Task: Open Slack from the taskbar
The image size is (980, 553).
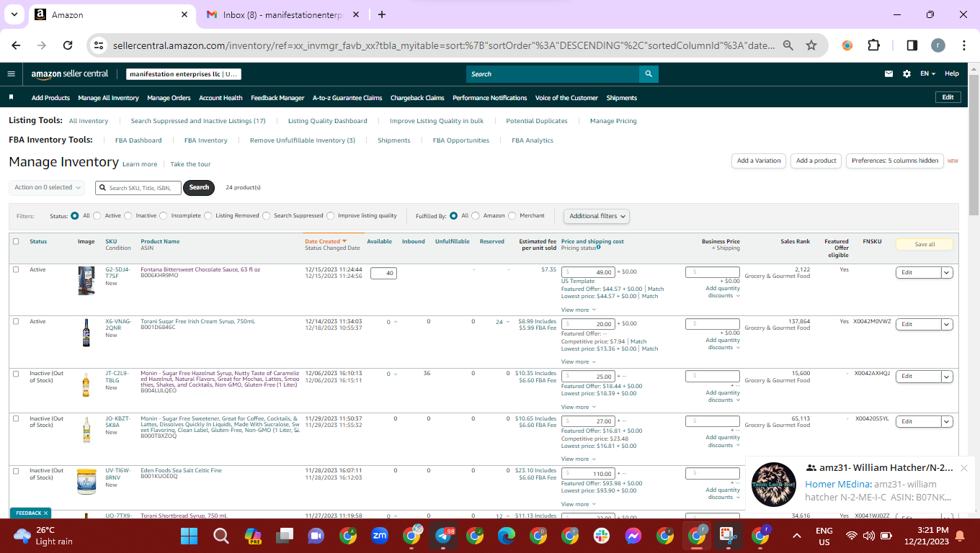Action: click(x=602, y=536)
